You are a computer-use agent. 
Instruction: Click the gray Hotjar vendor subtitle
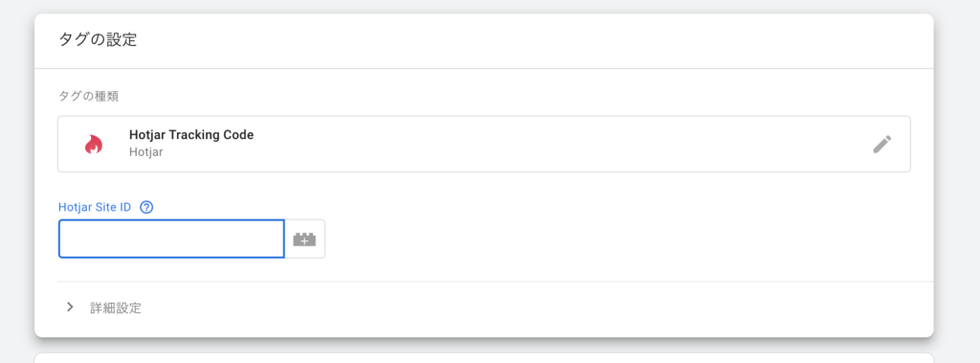click(x=145, y=151)
